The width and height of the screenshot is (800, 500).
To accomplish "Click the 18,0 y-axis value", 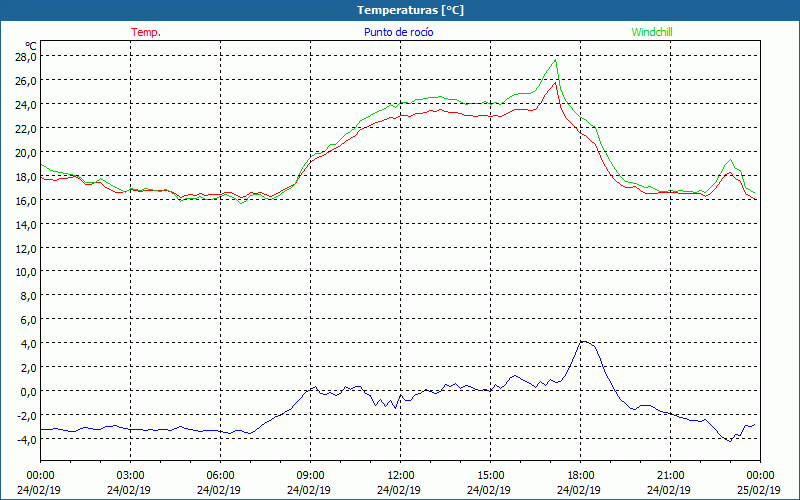I will pos(26,176).
